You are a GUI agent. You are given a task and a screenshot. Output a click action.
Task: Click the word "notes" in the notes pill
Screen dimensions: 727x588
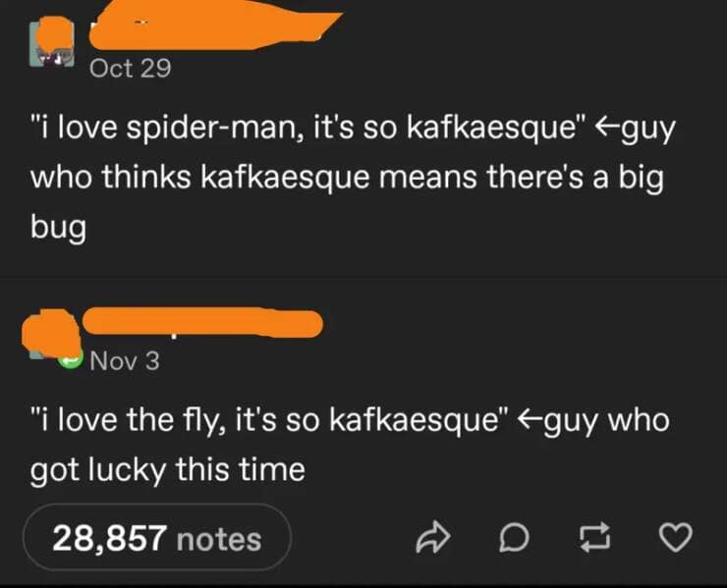coord(219,539)
